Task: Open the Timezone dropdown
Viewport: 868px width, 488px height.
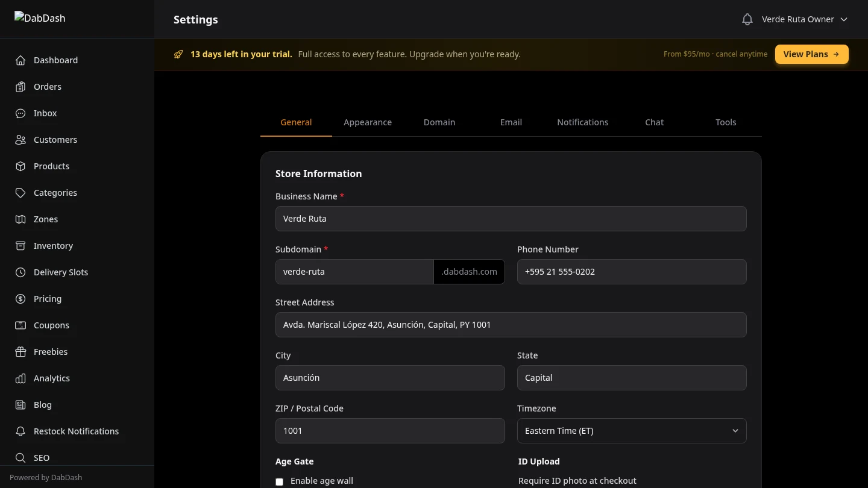Action: (632, 430)
